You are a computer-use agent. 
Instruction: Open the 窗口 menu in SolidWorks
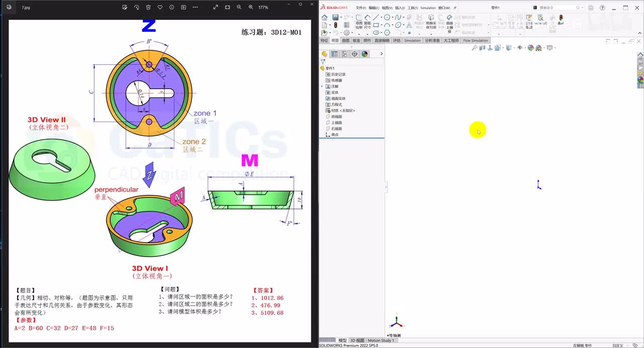(444, 8)
